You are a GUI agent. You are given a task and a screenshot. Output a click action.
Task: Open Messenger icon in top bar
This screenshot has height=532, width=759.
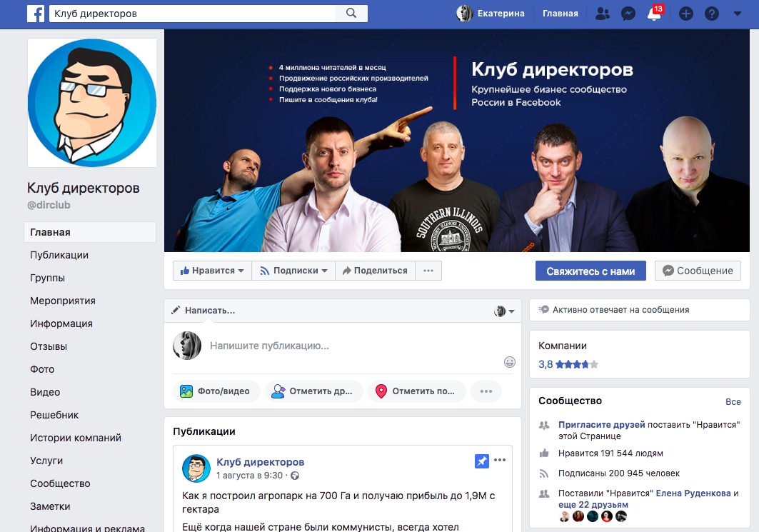pos(628,14)
